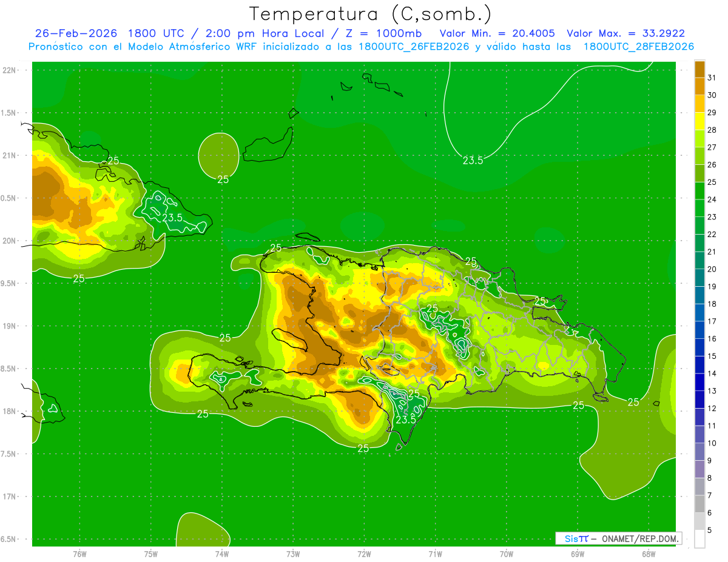The image size is (728, 562).
Task: Click legend value "18" on the color bar
Action: coord(712,304)
